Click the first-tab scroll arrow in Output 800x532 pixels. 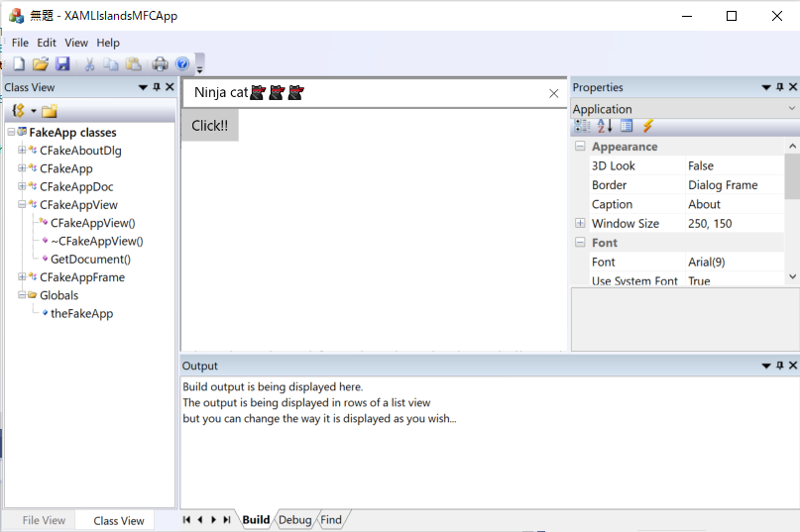186,520
